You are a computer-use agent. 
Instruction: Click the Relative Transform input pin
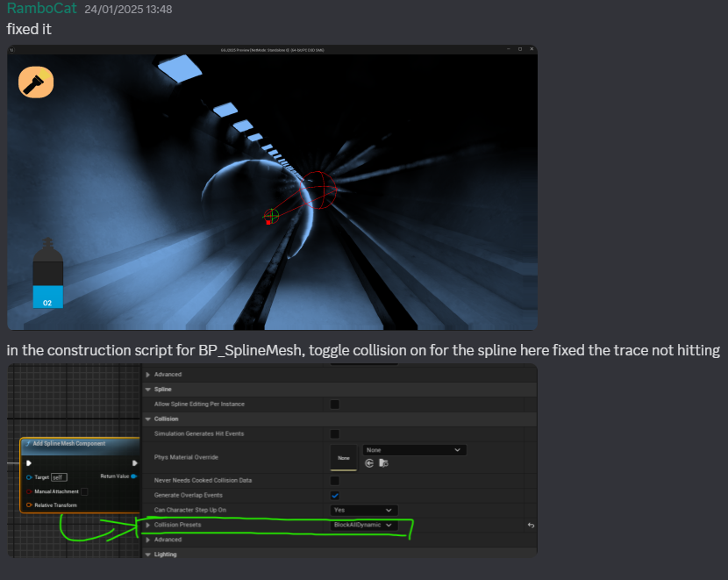pyautogui.click(x=29, y=505)
